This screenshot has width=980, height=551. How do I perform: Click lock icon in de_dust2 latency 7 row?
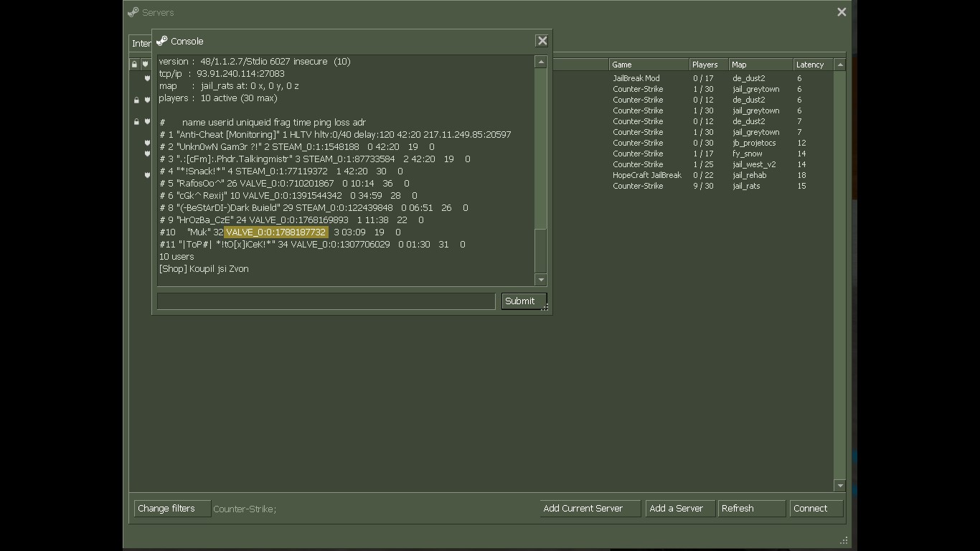(x=136, y=121)
